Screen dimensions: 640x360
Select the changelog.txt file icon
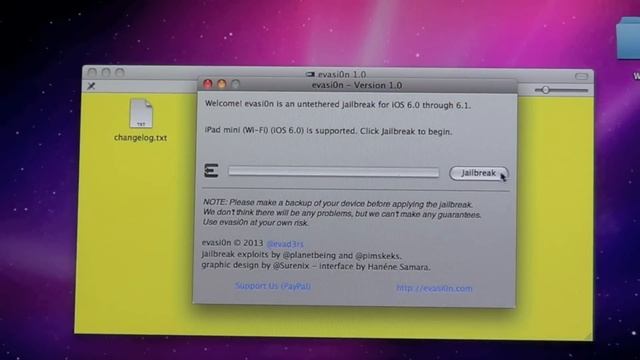141,113
